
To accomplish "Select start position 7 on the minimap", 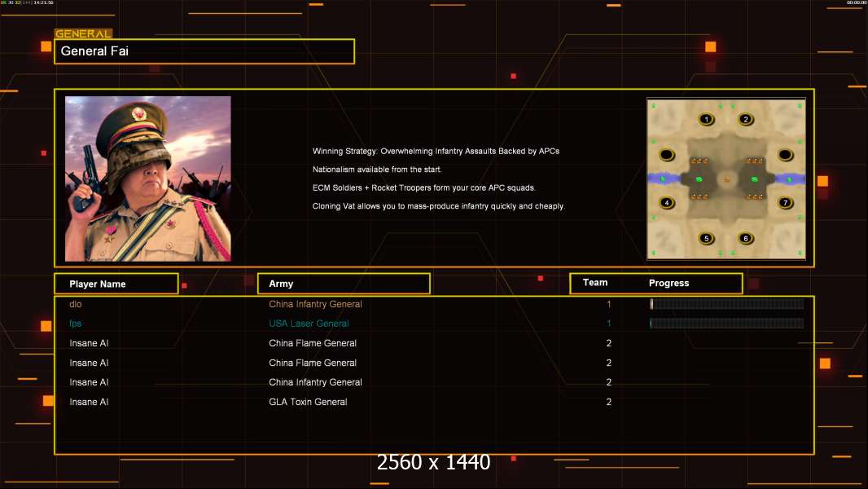I will point(785,203).
